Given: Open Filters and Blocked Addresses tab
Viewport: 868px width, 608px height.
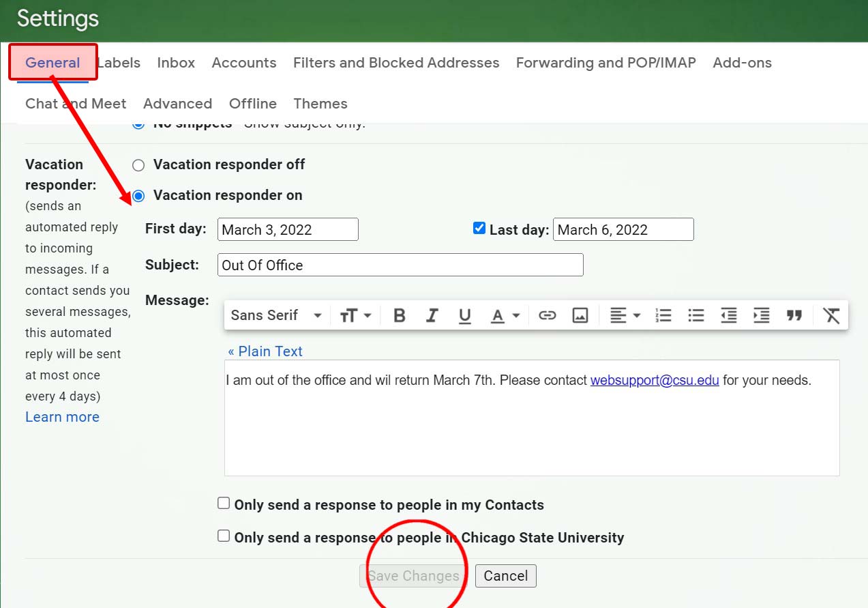Looking at the screenshot, I should [396, 63].
